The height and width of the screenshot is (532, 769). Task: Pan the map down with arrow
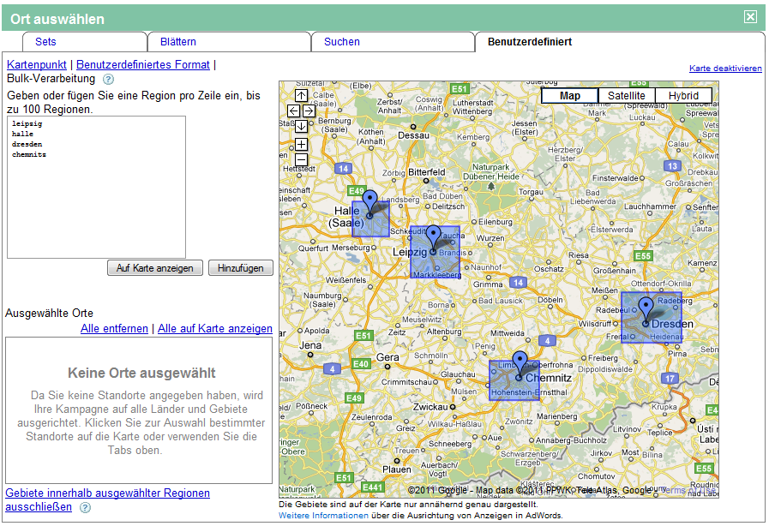[301, 127]
